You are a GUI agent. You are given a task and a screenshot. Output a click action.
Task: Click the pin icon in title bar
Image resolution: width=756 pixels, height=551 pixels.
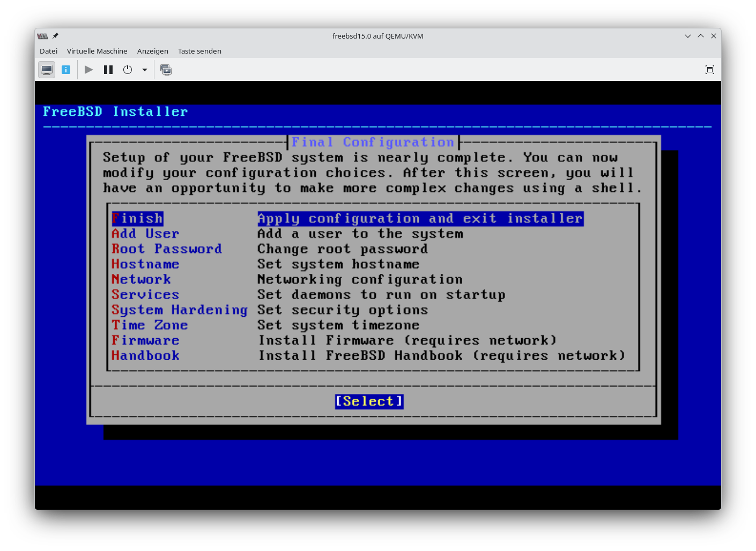tap(55, 36)
